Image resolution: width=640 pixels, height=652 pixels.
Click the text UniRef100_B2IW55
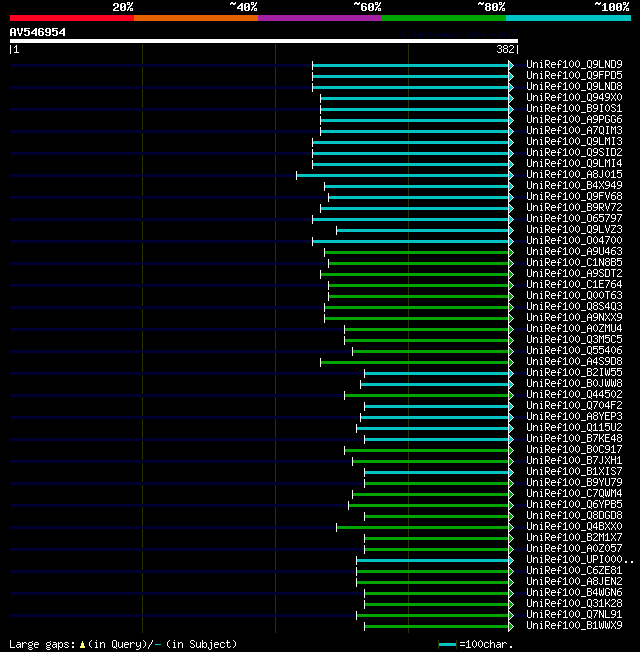click(574, 373)
